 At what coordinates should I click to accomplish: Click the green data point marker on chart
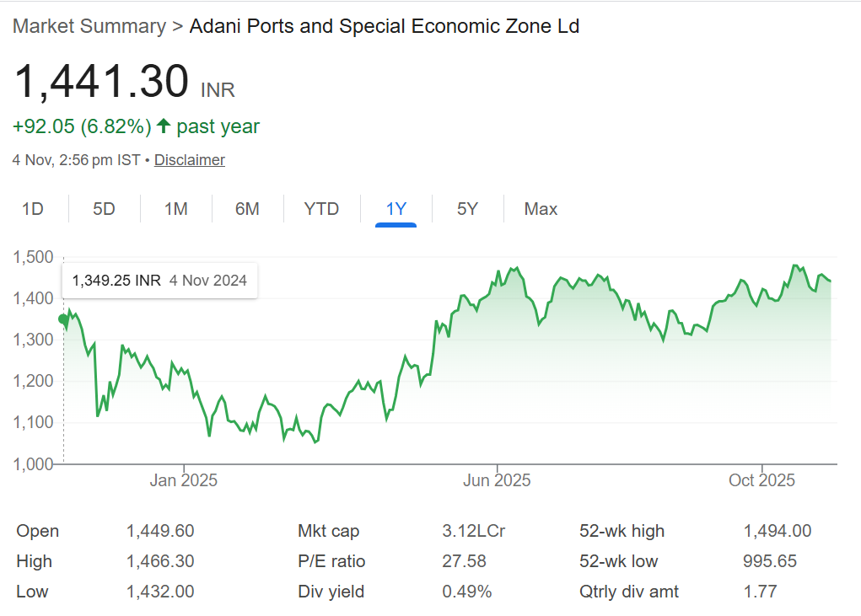[x=62, y=319]
